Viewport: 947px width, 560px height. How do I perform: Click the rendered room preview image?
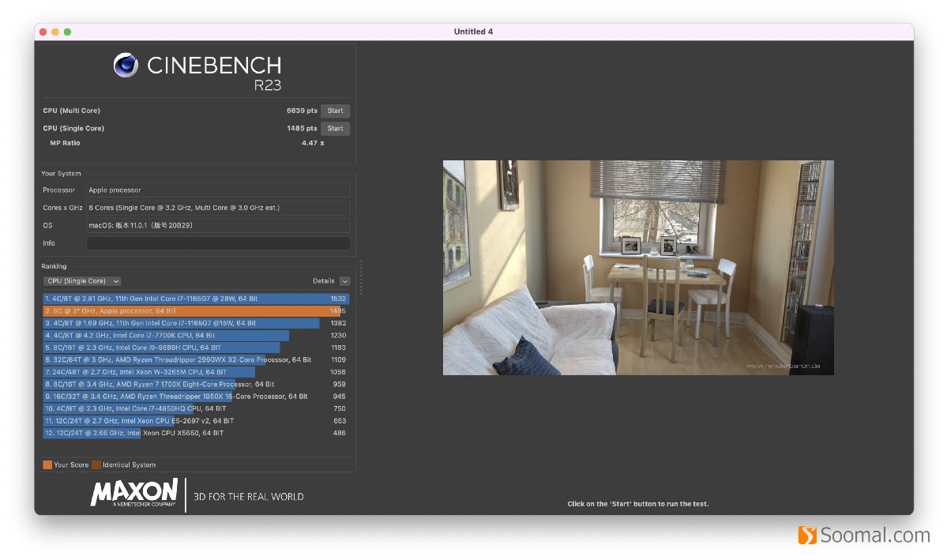pos(637,268)
